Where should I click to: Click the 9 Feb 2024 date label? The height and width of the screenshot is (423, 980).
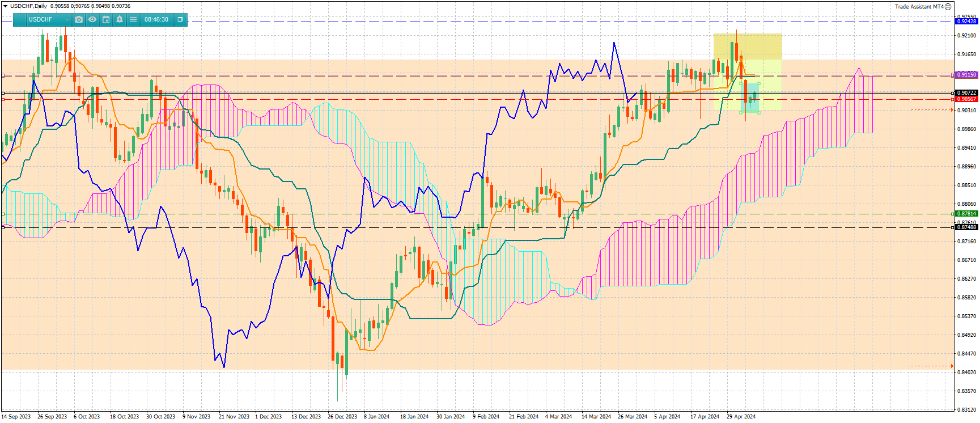tap(486, 417)
